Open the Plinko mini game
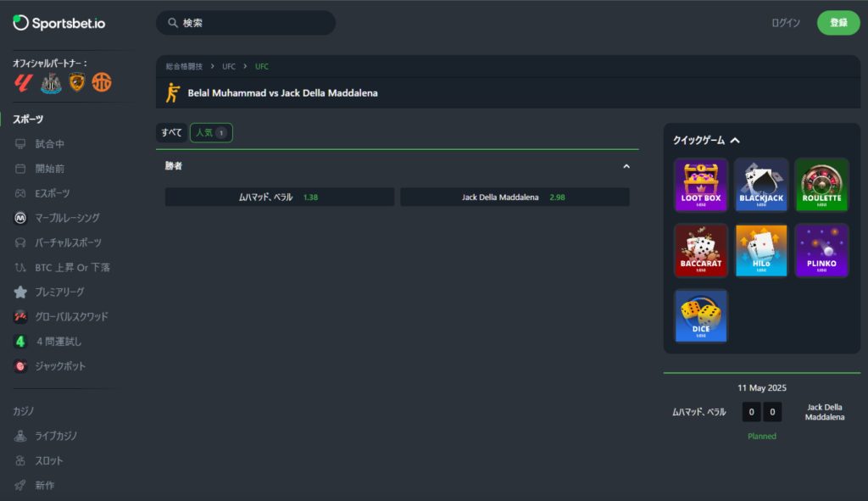The width and height of the screenshot is (868, 501). pyautogui.click(x=821, y=250)
